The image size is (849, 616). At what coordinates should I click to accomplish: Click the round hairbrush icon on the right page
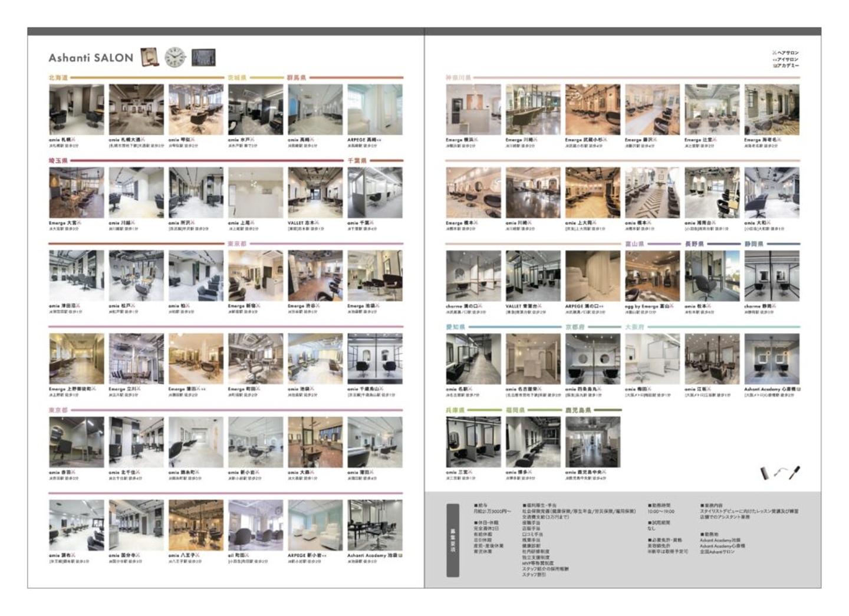[794, 472]
